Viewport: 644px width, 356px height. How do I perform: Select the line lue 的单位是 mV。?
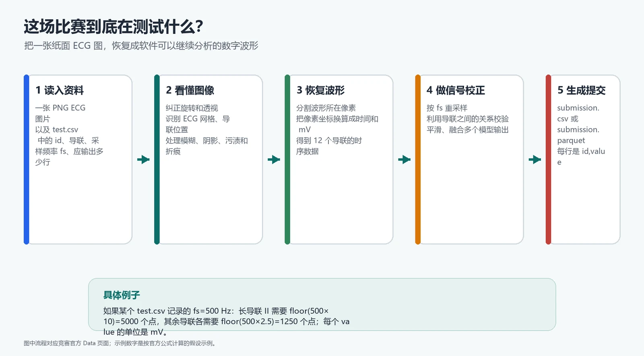coord(136,332)
